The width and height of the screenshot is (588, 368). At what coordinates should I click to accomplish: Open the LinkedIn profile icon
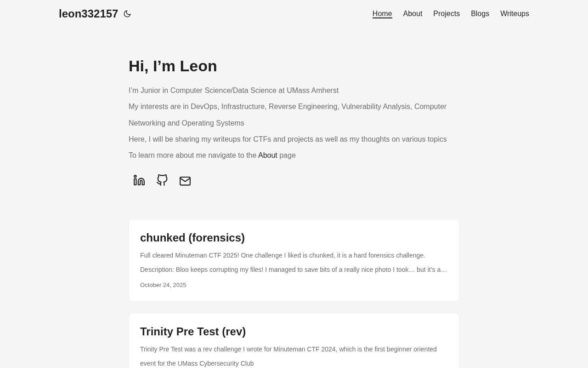click(x=139, y=180)
